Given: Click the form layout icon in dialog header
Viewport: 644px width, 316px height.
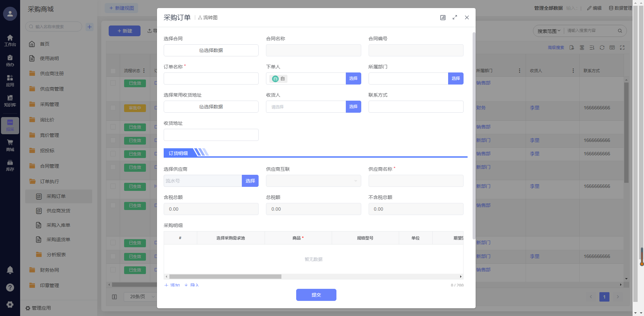Looking at the screenshot, I should point(443,18).
